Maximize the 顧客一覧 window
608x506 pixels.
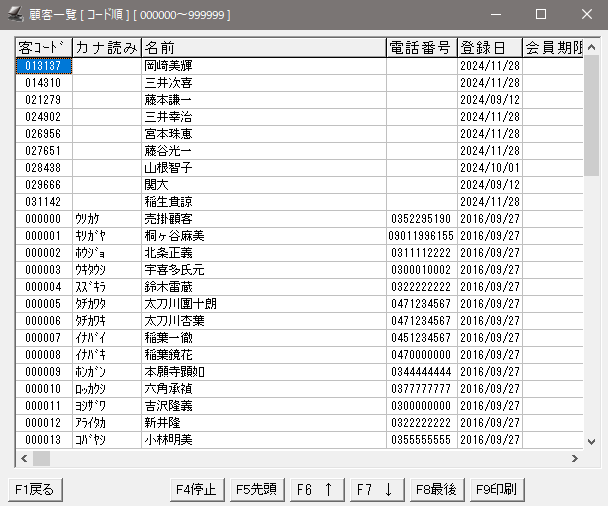tap(541, 15)
